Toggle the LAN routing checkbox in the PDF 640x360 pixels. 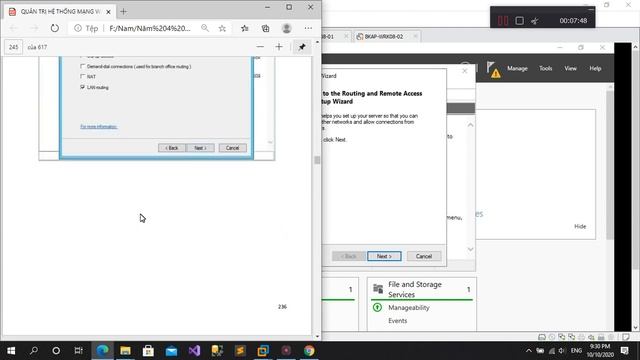point(82,87)
